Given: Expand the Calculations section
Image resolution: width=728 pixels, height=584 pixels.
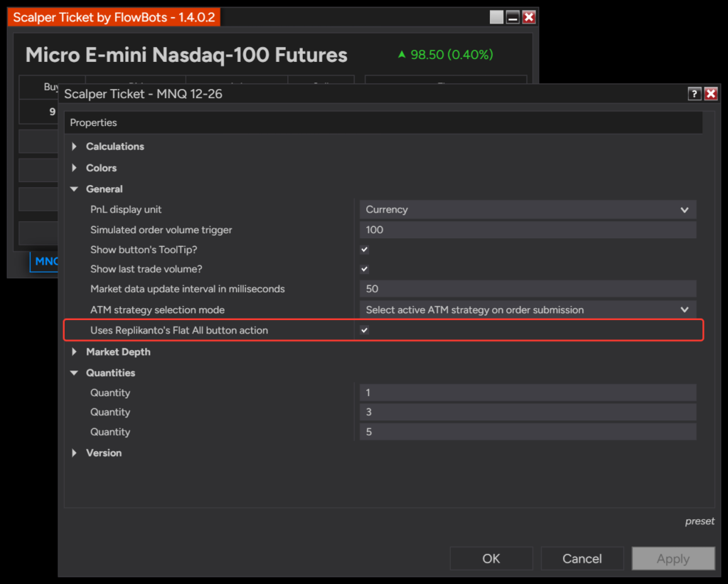Looking at the screenshot, I should click(74, 147).
